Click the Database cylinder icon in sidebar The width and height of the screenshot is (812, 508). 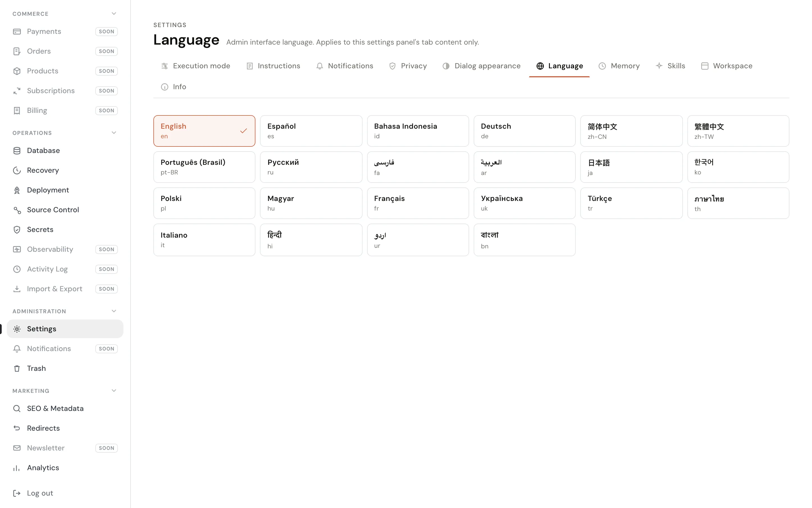[x=17, y=150]
